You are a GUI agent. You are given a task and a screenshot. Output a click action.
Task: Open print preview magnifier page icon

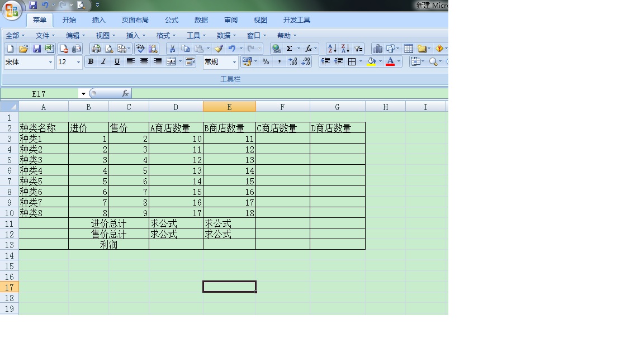(x=109, y=49)
